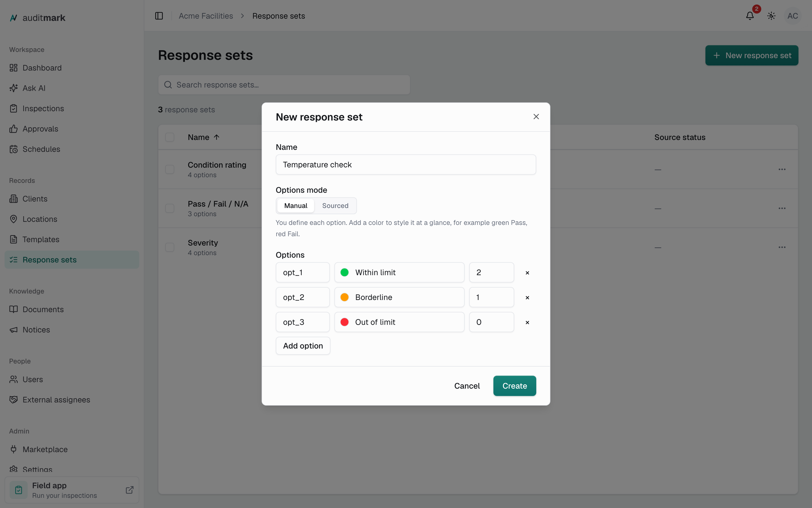Open the Dashboard page

(x=72, y=68)
